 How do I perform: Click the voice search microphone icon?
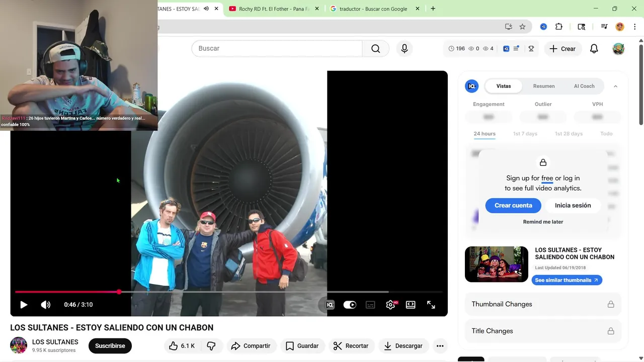[x=405, y=48]
